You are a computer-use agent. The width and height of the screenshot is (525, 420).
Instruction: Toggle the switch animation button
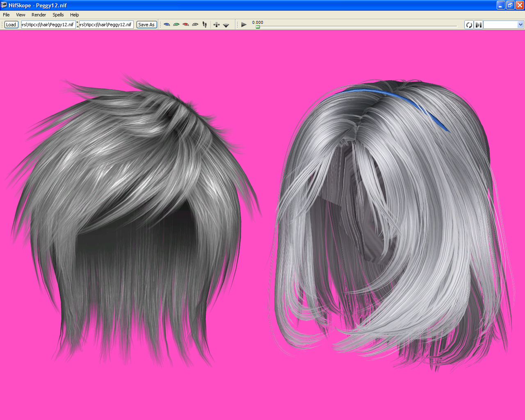pos(478,25)
